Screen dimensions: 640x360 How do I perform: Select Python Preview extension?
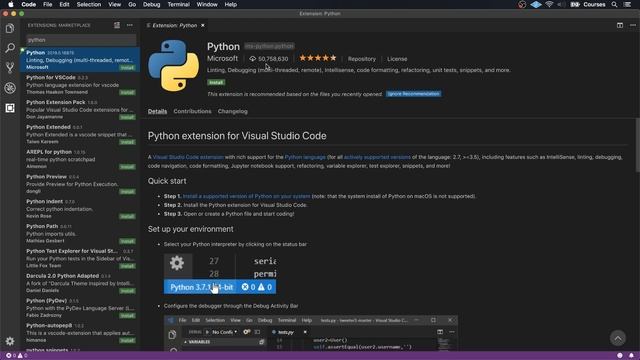pos(80,184)
